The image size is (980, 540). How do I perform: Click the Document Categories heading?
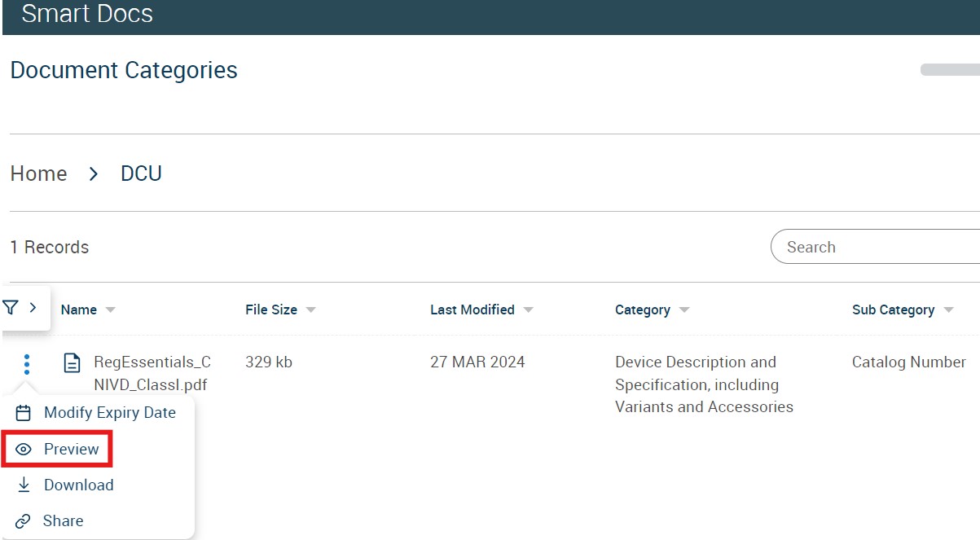pyautogui.click(x=124, y=70)
